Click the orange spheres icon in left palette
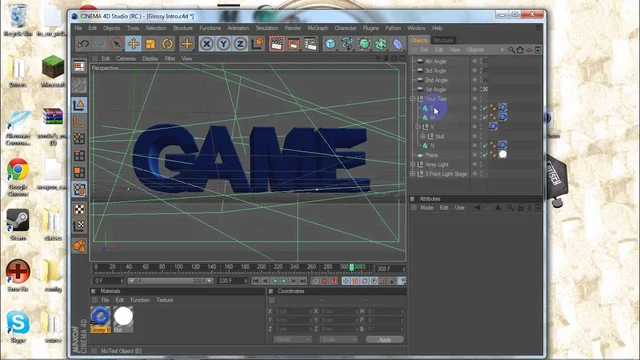Viewport: 640px width, 360px height. point(79,246)
